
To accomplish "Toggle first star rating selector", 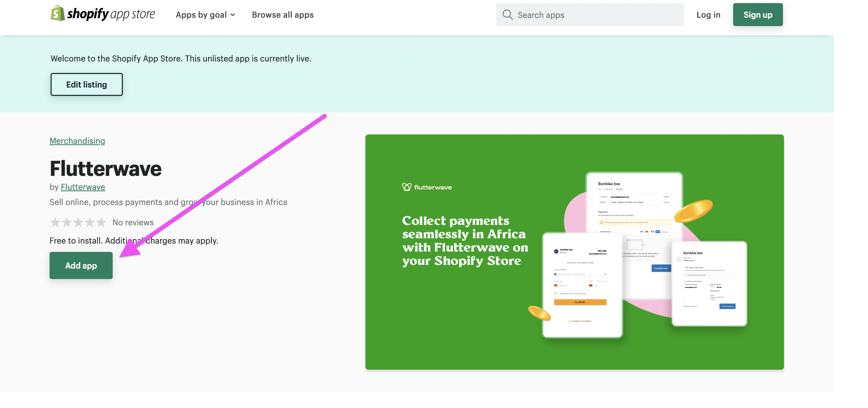I will tap(54, 223).
